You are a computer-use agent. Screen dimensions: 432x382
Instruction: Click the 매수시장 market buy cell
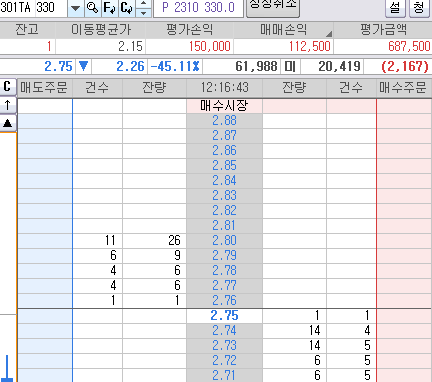224,106
